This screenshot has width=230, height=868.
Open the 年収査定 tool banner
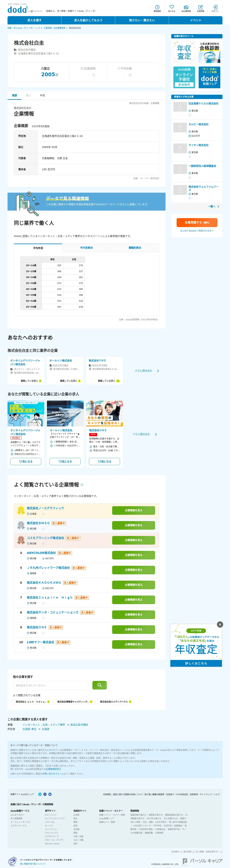184,52
